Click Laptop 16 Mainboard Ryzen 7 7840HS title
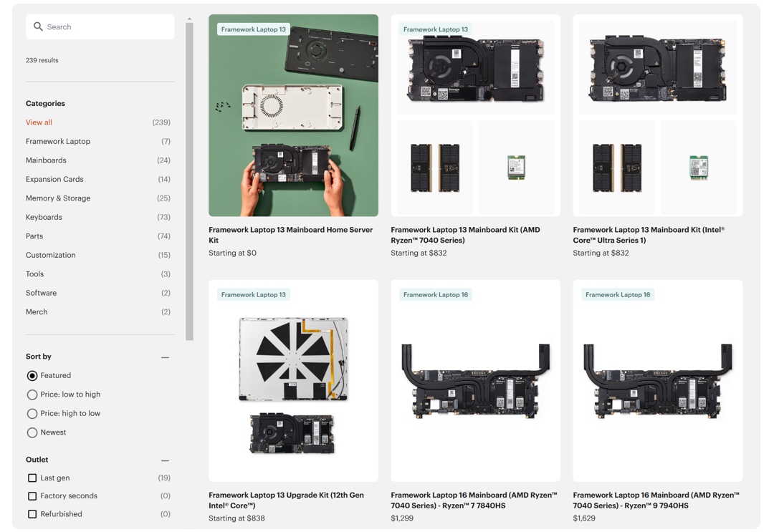The image size is (774, 532). pyautogui.click(x=474, y=500)
